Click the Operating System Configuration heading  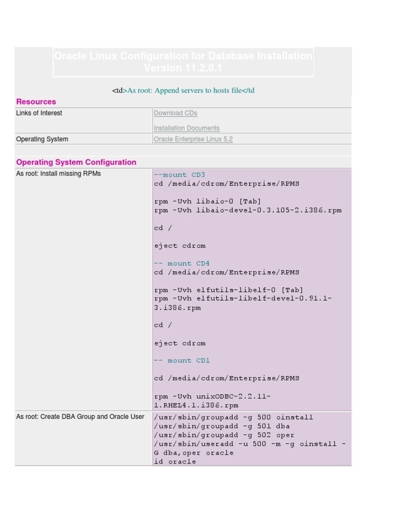(76, 162)
